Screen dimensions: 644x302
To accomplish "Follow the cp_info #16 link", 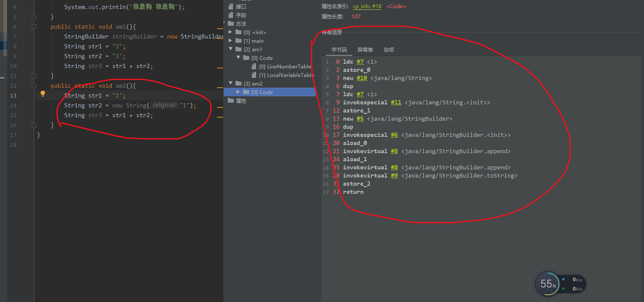I will click(x=367, y=6).
